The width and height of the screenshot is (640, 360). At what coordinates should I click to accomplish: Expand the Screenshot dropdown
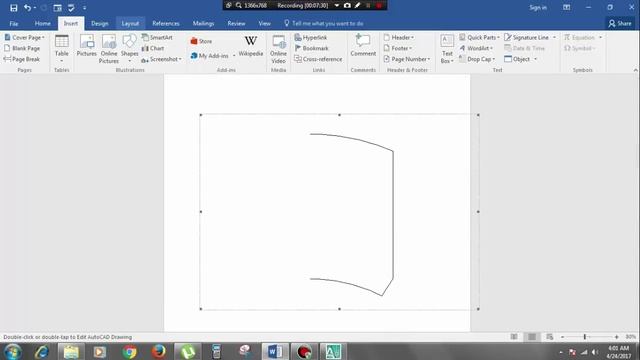pyautogui.click(x=180, y=60)
